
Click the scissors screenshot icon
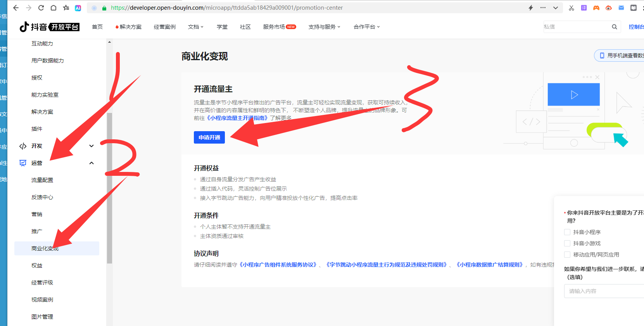(x=571, y=8)
